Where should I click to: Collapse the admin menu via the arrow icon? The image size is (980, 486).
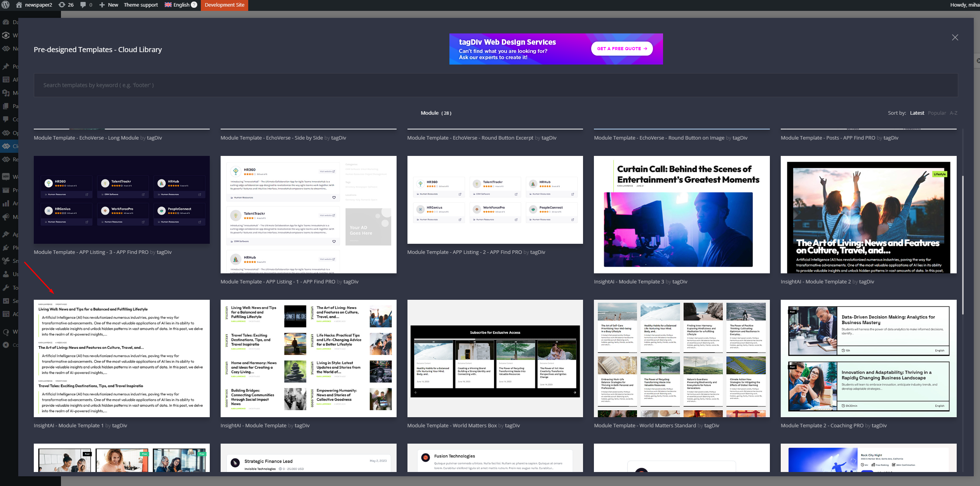pyautogui.click(x=6, y=345)
